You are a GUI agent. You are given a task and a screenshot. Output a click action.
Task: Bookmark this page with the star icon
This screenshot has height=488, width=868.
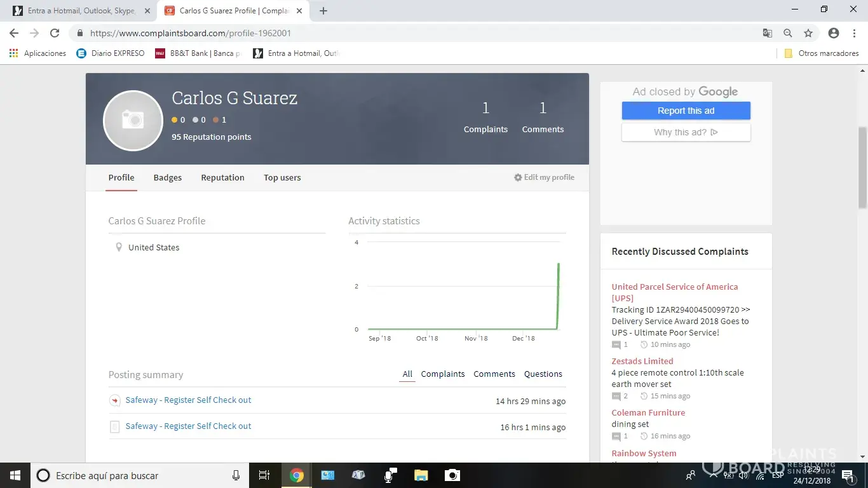point(808,33)
